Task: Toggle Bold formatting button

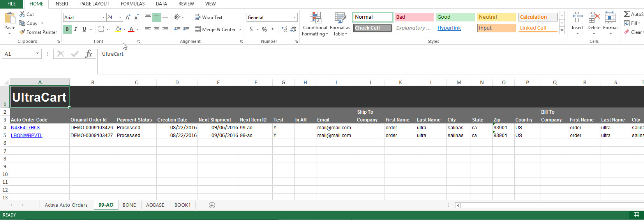Action: coord(67,29)
